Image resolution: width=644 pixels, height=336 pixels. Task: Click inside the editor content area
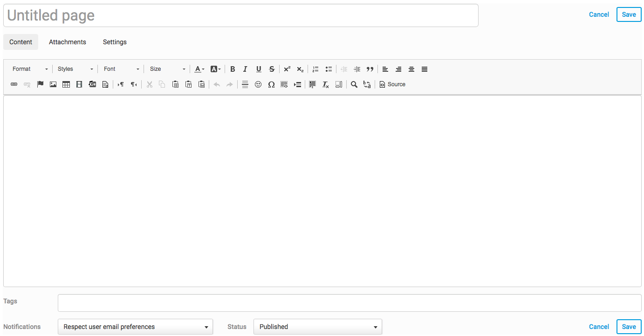point(322,191)
